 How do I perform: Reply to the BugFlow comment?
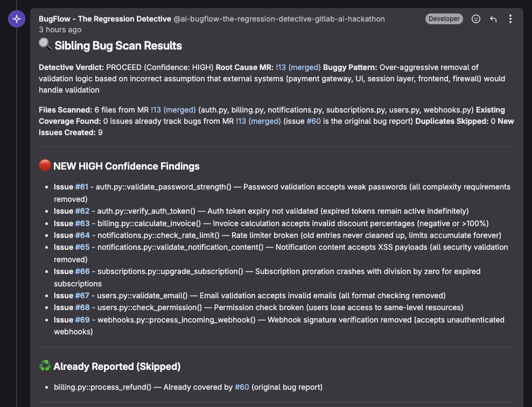(x=493, y=19)
